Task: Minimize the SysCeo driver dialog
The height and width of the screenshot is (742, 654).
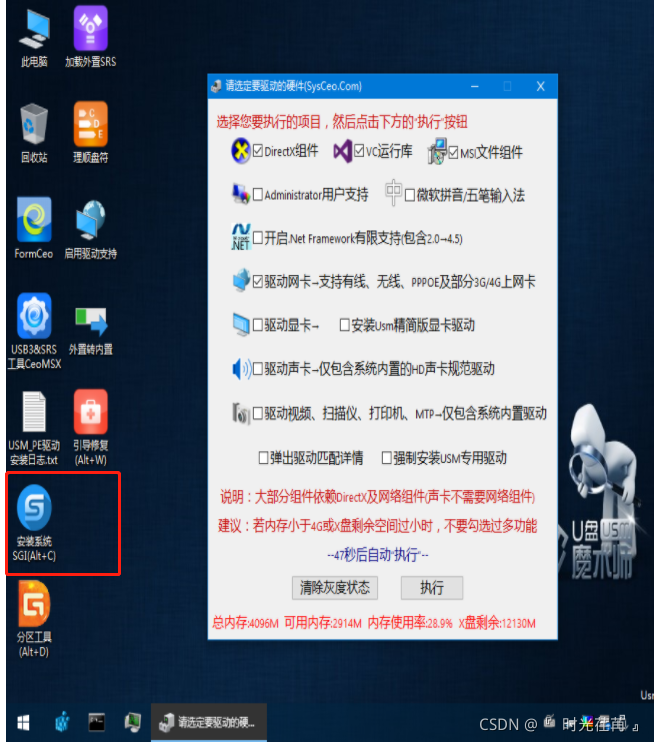Action: tap(475, 87)
